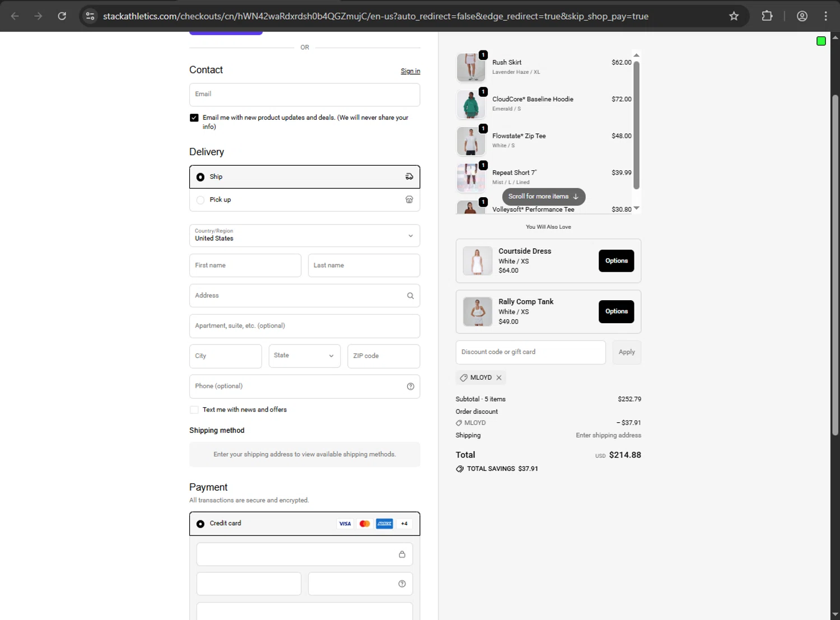Uncheck email updates and deals checkbox
Viewport: 840px width, 620px height.
pyautogui.click(x=194, y=118)
